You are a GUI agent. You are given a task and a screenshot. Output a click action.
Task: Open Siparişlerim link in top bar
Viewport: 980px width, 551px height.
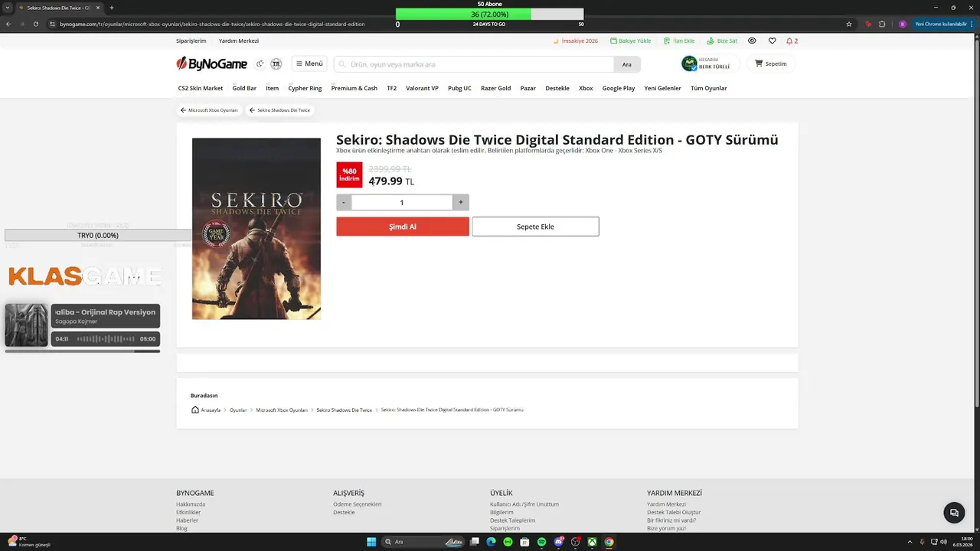click(x=191, y=41)
